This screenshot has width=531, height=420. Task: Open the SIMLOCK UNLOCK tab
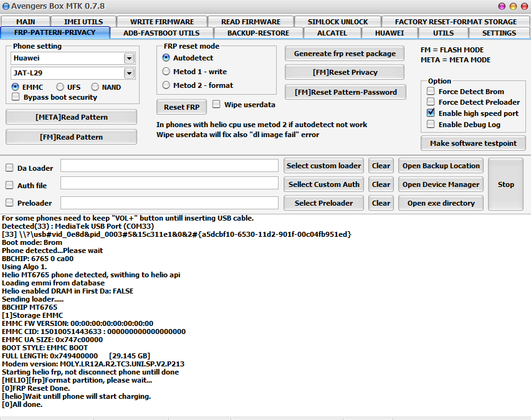tap(338, 22)
